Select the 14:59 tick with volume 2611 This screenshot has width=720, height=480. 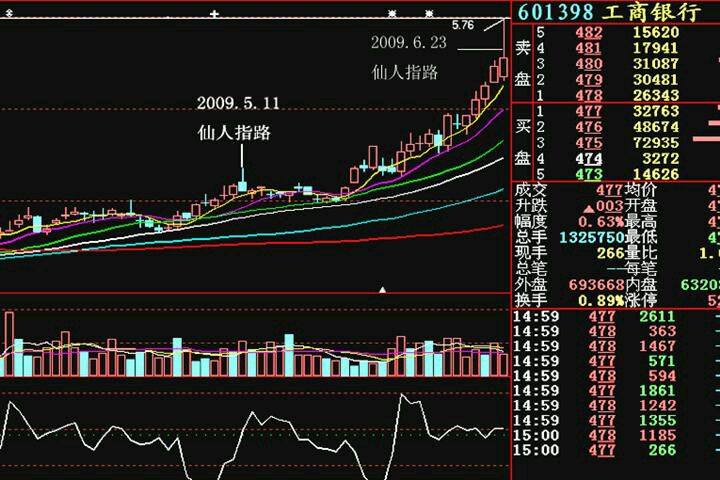[x=616, y=317]
